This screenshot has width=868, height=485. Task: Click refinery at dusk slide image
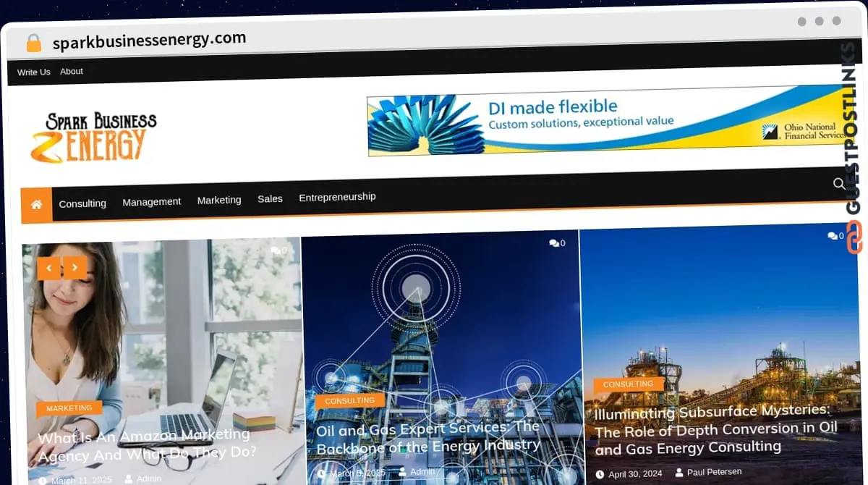(x=720, y=353)
